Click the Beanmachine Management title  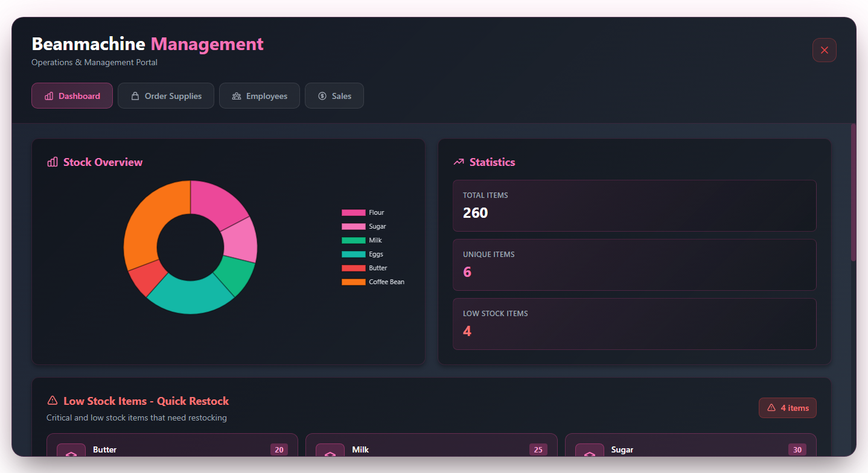point(147,44)
